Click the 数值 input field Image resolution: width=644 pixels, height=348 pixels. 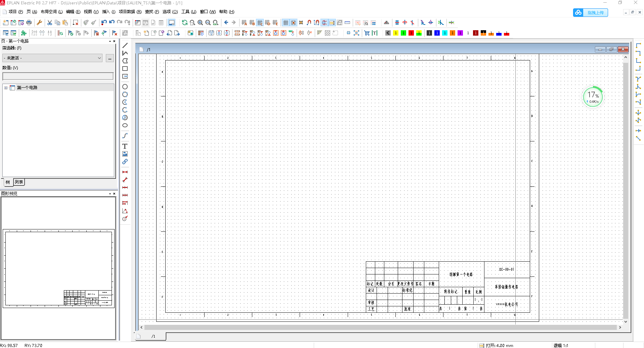pos(58,76)
